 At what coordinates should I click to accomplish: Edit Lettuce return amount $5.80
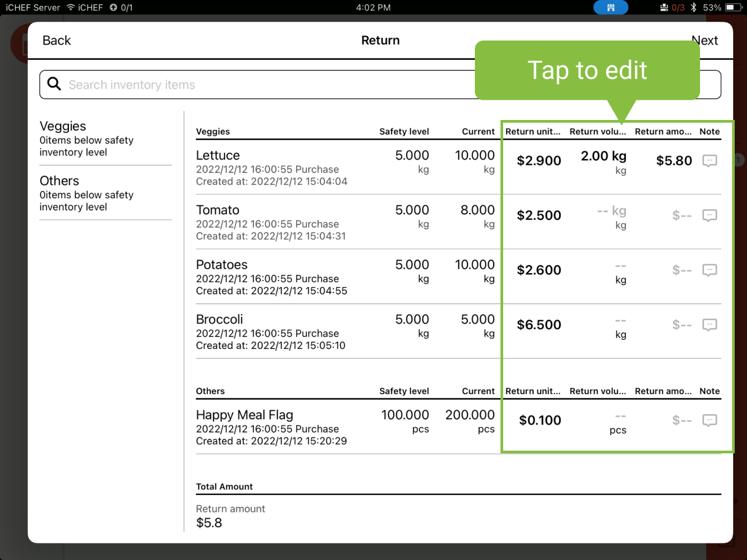(673, 161)
